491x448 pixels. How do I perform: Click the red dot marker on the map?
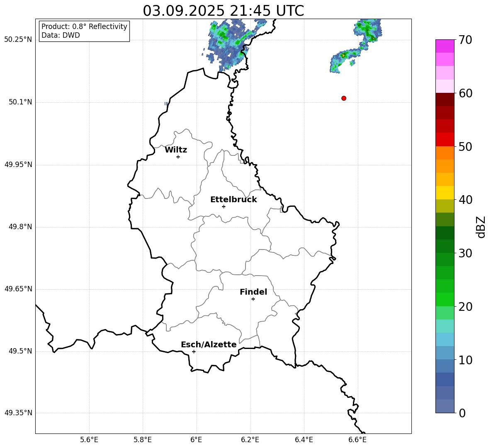click(343, 98)
